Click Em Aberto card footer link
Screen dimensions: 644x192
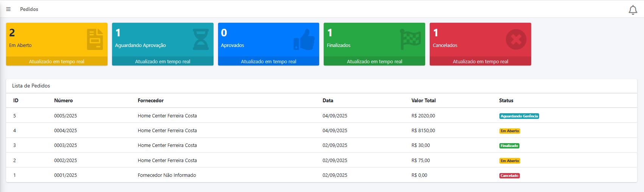tap(57, 61)
